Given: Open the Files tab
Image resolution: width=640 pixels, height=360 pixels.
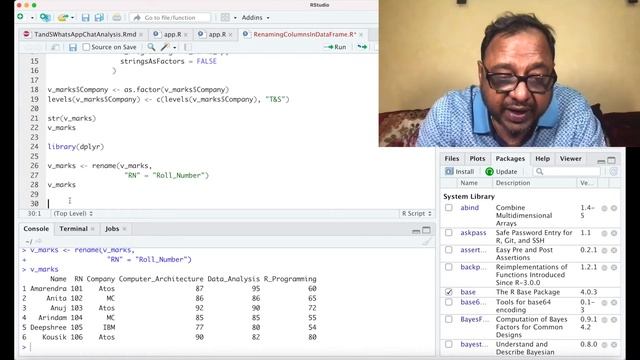Looking at the screenshot, I should click(451, 158).
